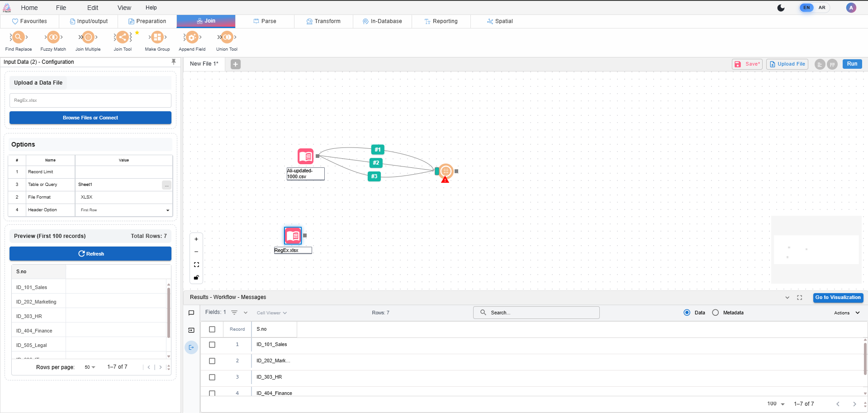Toggle dark mode with the moon icon
Viewport: 868px width, 413px height.
click(x=781, y=8)
